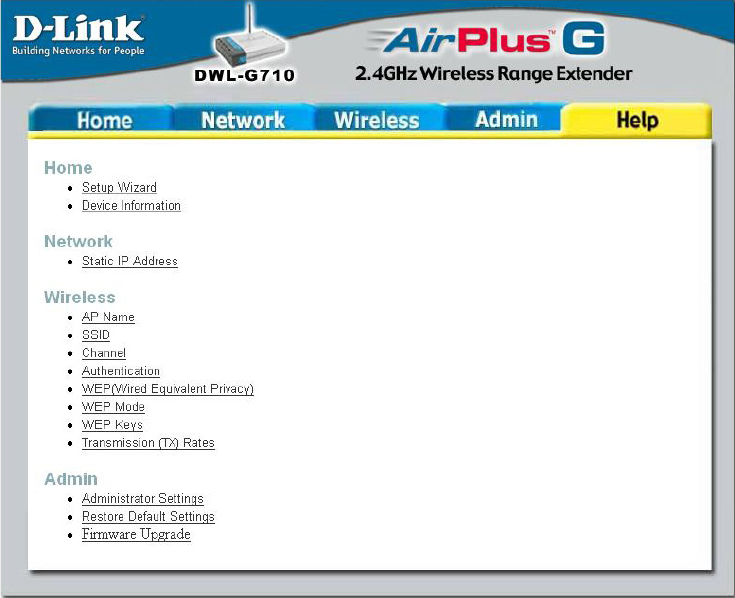Open Transmission (TX) Rates help link

[148, 443]
